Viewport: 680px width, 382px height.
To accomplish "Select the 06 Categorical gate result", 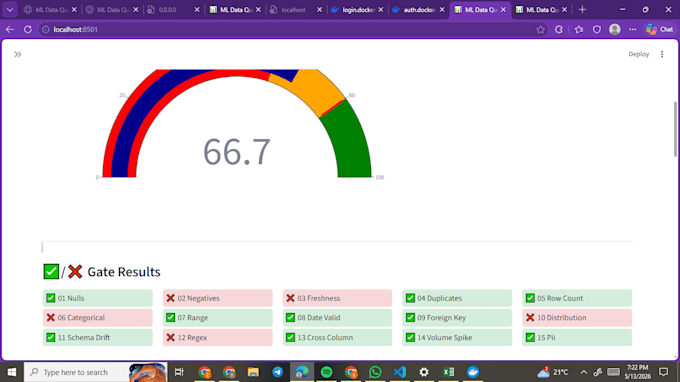I will pos(98,318).
